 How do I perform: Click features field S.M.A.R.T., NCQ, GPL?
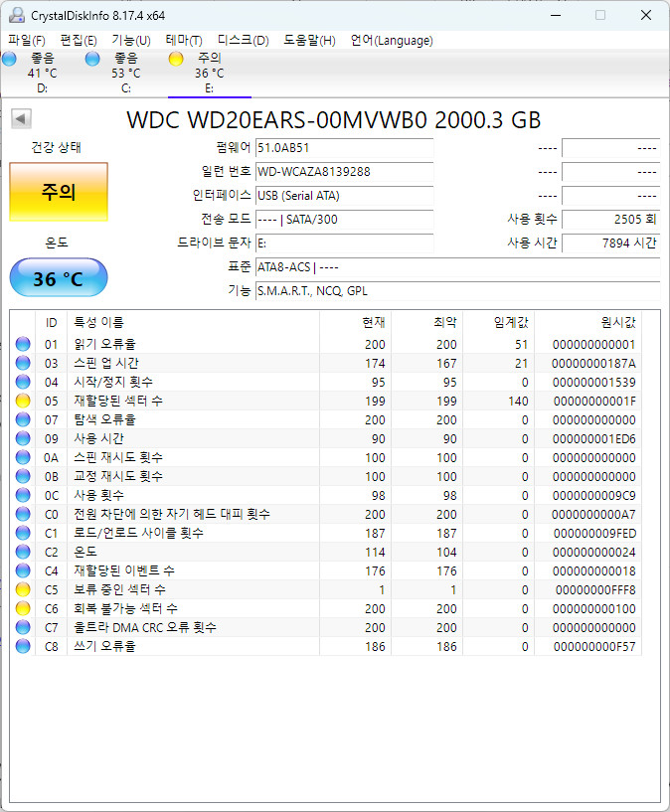point(457,291)
